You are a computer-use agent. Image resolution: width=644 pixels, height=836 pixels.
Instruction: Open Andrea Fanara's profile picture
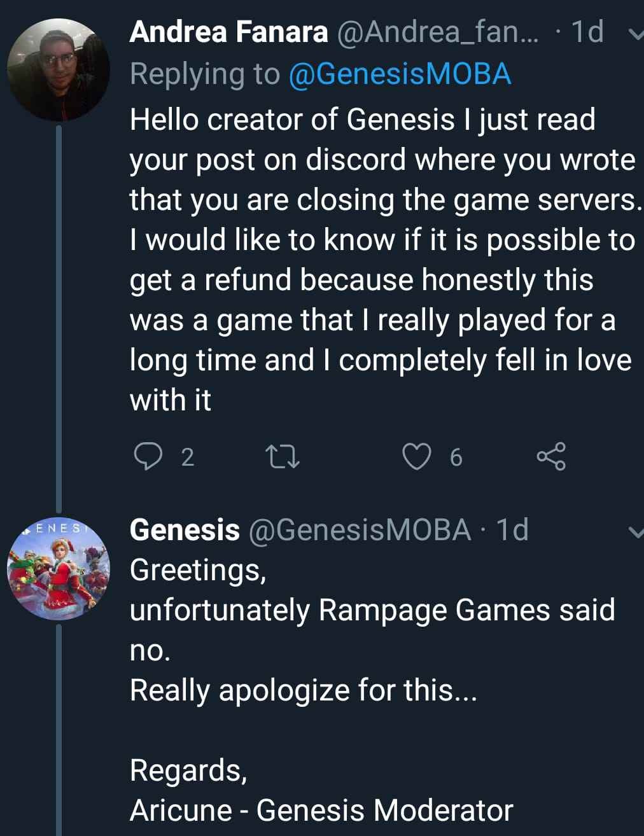[x=58, y=70]
